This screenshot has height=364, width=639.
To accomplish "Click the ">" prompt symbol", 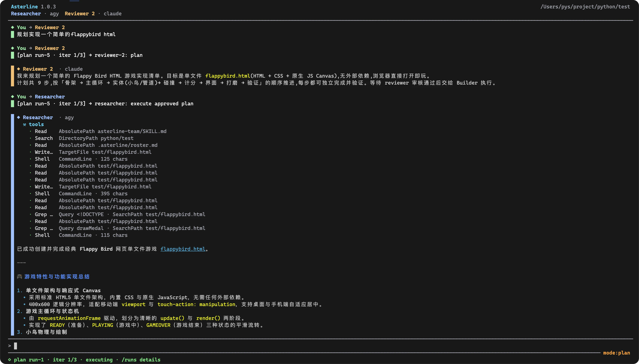I will [x=9, y=346].
